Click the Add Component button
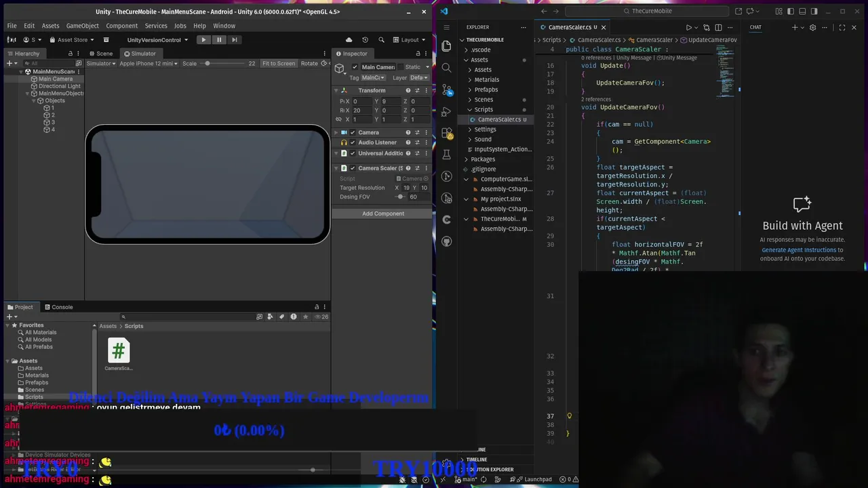Image resolution: width=868 pixels, height=488 pixels. tap(383, 213)
